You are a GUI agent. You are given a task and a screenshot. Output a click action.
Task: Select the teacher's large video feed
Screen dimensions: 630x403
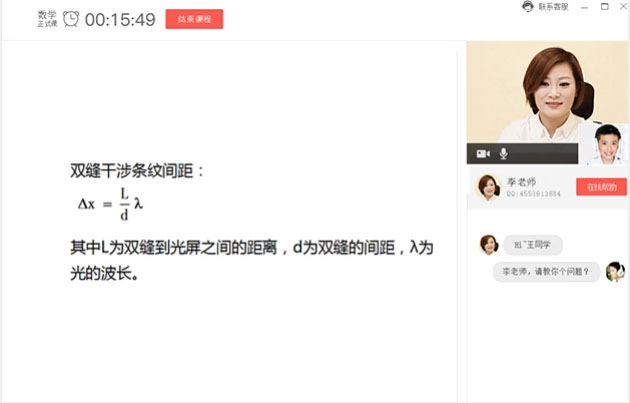[522, 92]
